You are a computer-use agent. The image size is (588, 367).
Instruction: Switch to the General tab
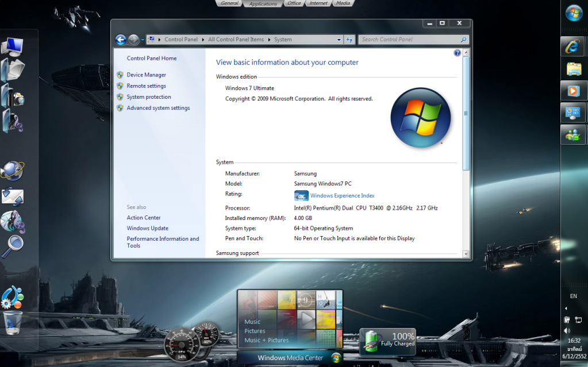(229, 3)
